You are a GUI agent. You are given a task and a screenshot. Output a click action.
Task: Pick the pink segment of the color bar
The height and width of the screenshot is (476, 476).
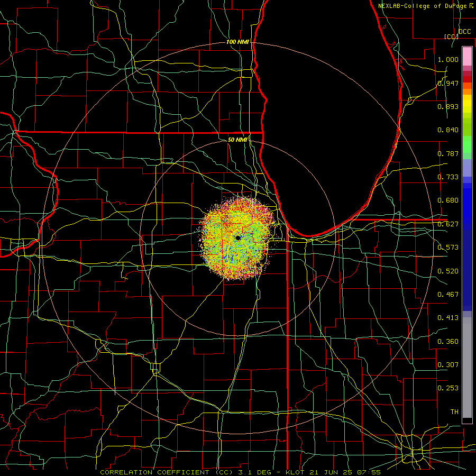(467, 56)
